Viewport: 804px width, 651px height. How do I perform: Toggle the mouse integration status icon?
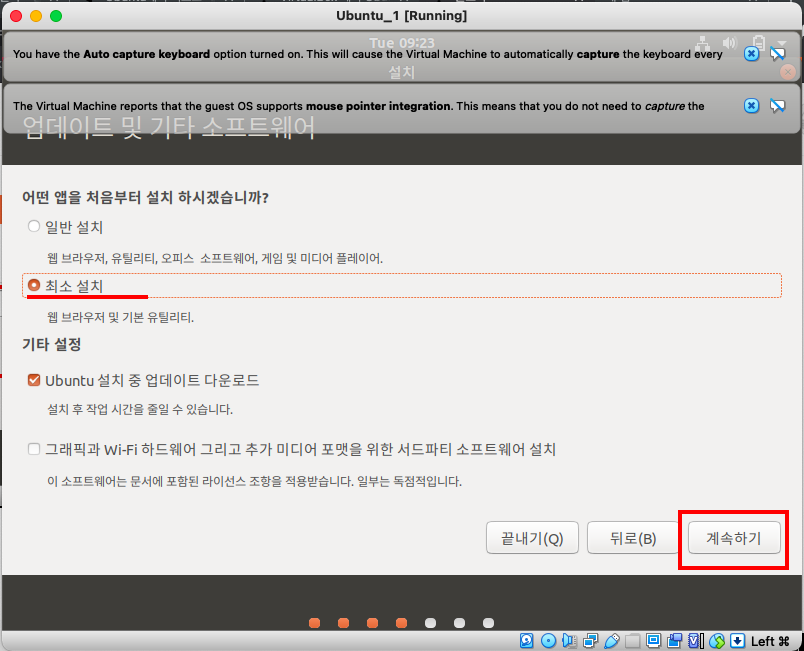tap(717, 641)
